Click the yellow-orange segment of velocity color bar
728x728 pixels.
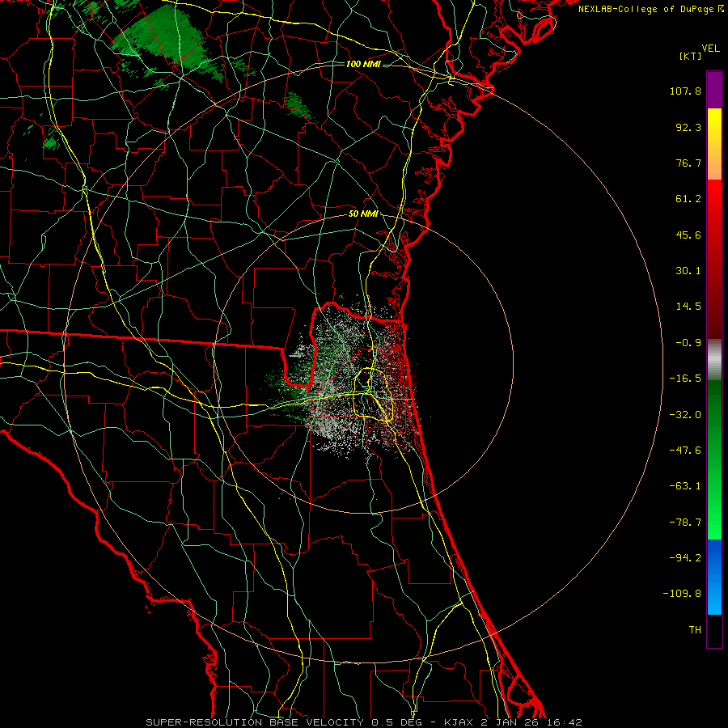[x=714, y=144]
